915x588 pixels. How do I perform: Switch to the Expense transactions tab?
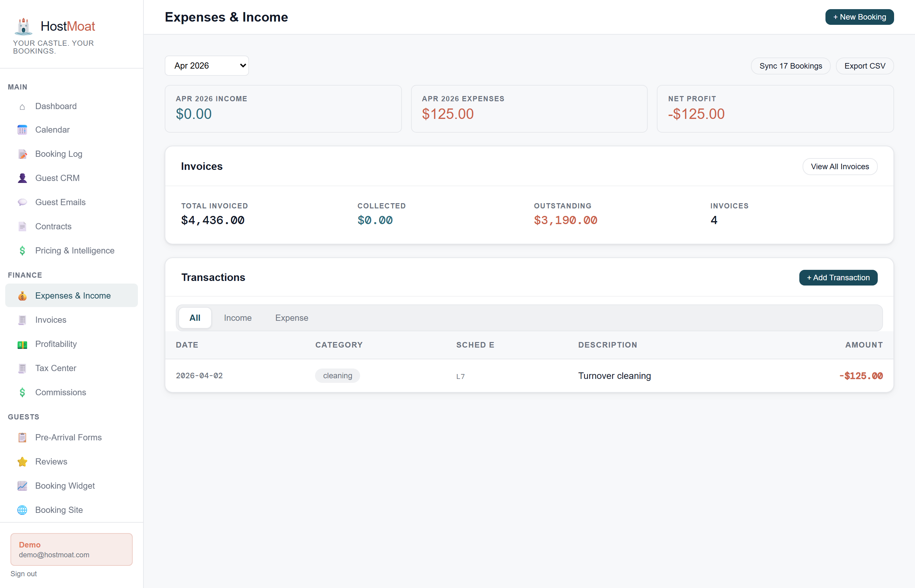[x=291, y=318]
